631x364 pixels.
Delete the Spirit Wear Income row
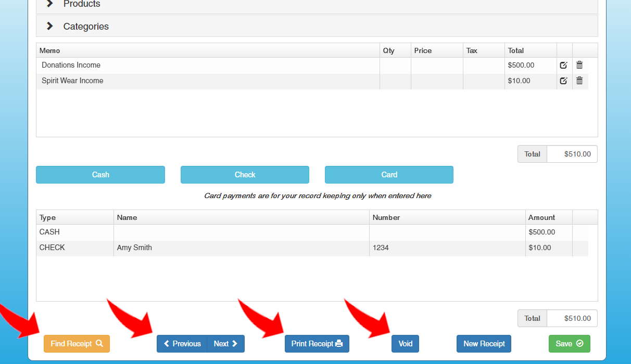(x=579, y=81)
